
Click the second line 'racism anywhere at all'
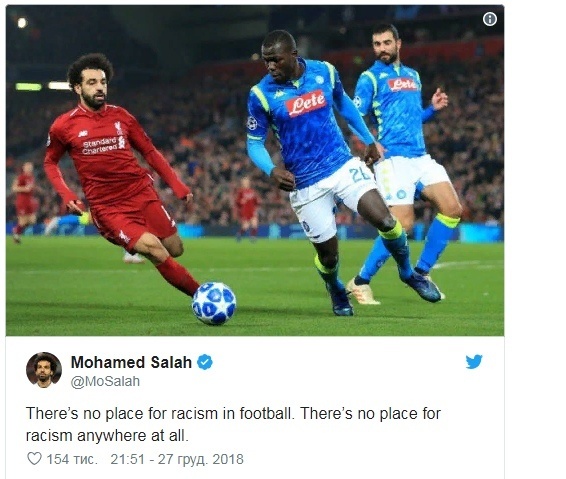[107, 436]
